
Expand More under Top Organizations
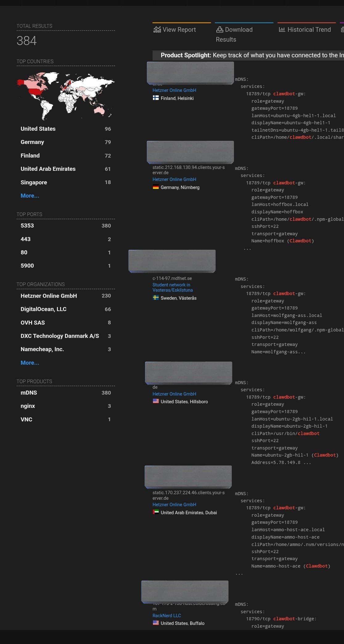click(30, 363)
